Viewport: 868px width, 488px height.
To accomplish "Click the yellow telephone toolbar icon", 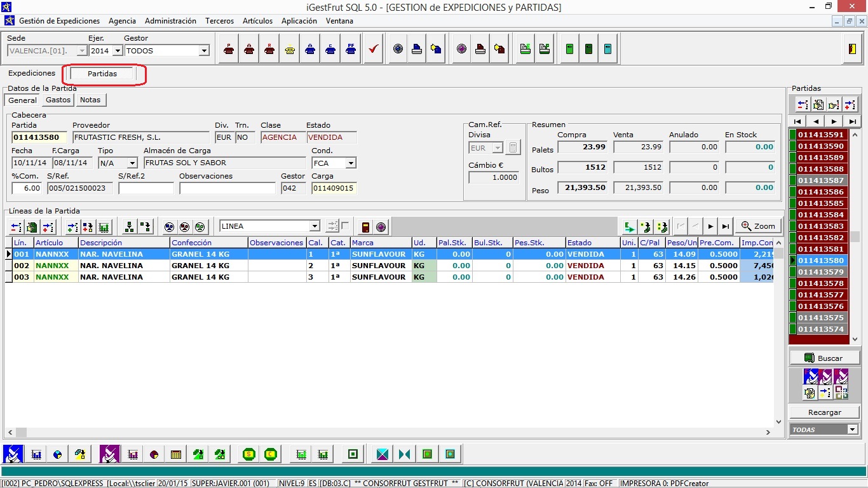I will tap(290, 49).
